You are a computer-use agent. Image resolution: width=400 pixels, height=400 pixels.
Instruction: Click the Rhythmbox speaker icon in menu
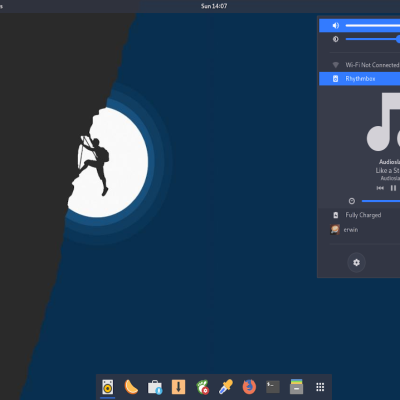tap(335, 79)
